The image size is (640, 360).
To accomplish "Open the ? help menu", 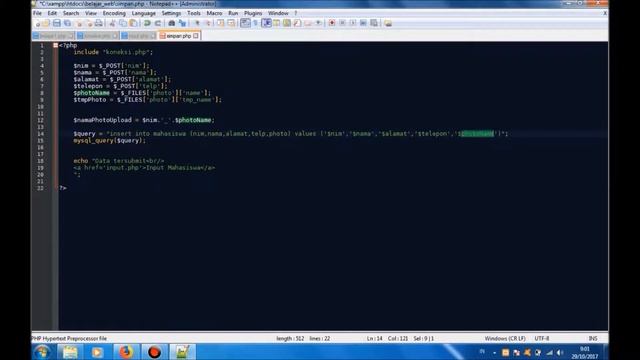I will click(x=296, y=13).
